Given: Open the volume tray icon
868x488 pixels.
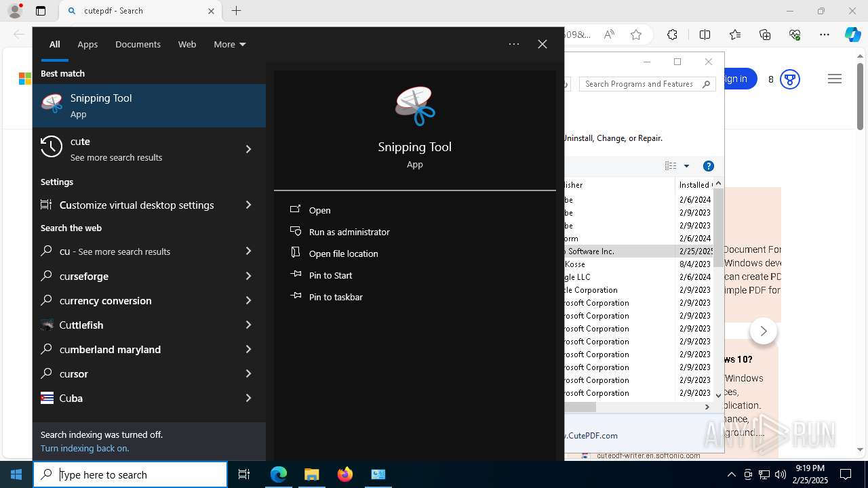Looking at the screenshot, I should click(780, 474).
